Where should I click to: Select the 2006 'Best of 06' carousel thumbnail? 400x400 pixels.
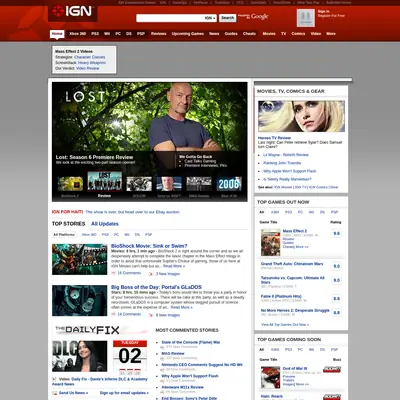229,184
